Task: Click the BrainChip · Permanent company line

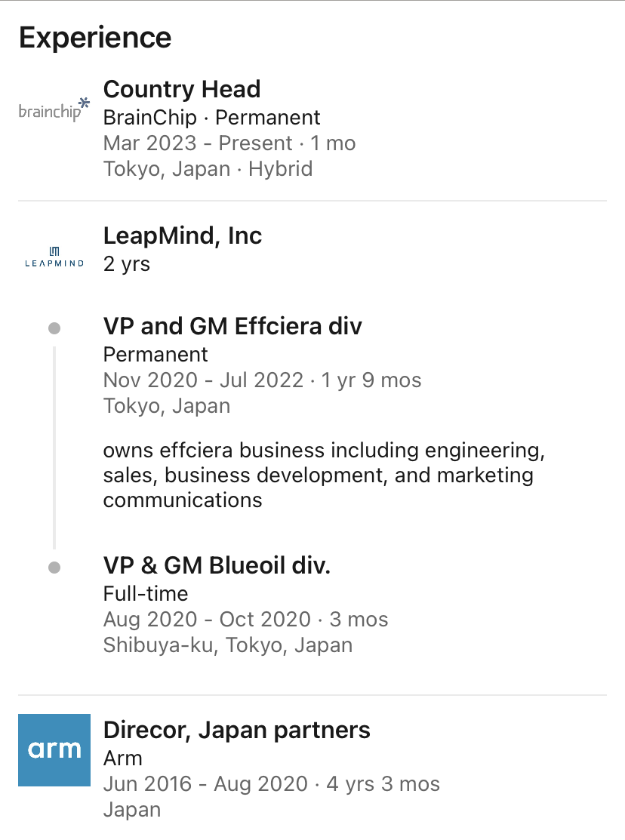Action: pyautogui.click(x=211, y=118)
